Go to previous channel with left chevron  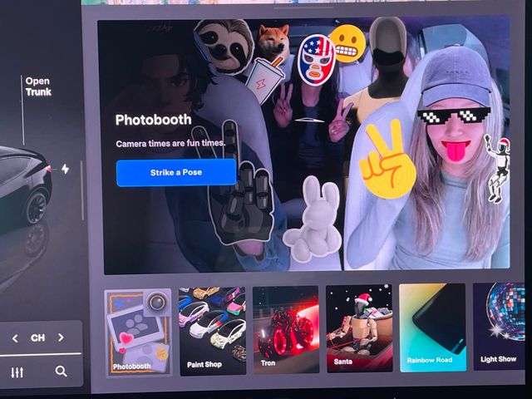[15, 338]
